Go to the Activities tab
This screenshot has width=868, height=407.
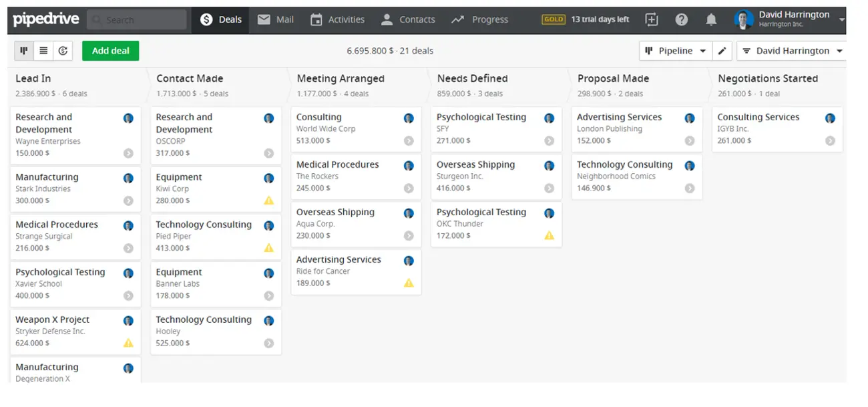click(337, 19)
